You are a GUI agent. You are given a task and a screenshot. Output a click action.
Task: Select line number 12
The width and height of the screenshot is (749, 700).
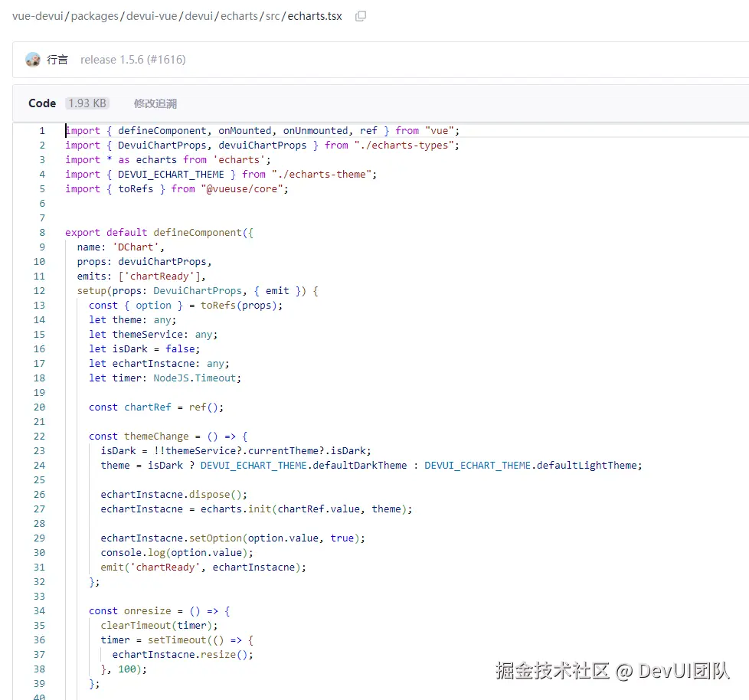pos(40,291)
